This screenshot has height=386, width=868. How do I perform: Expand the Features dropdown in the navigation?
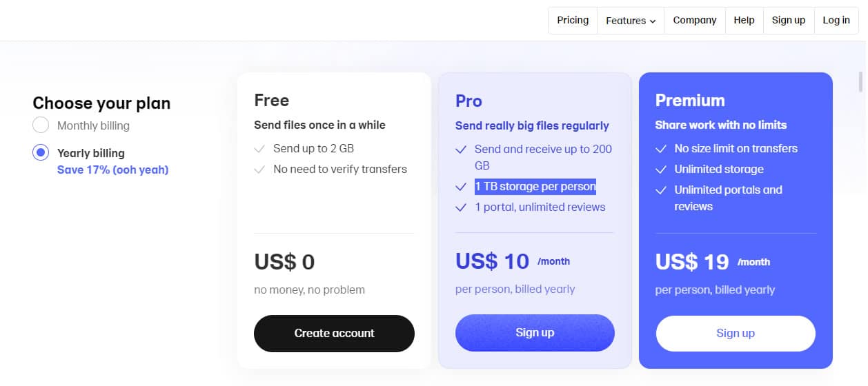631,21
